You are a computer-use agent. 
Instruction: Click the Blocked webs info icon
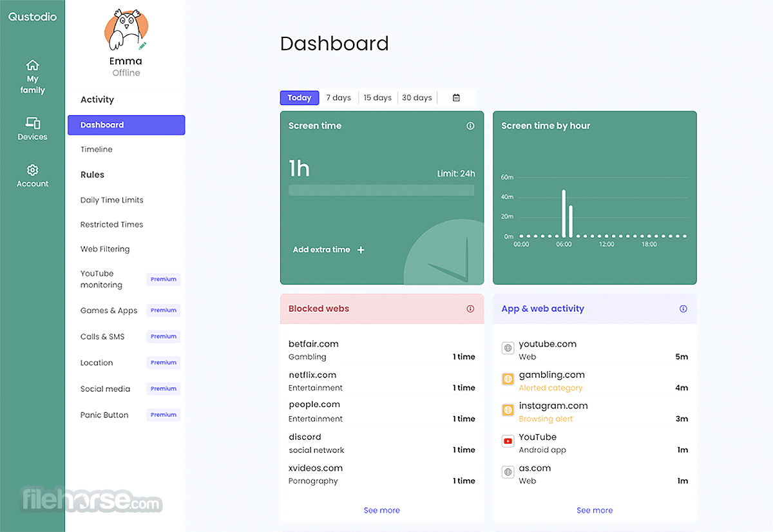[x=470, y=309]
